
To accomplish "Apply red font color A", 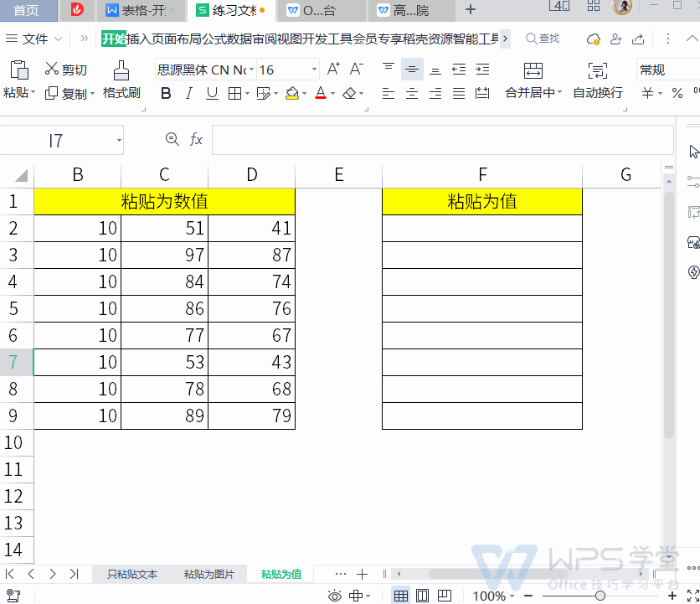I will pos(321,93).
